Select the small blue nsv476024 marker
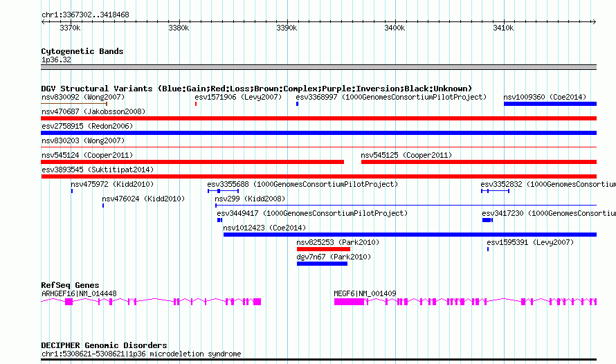Screen dimensions: 616x364 (103, 206)
